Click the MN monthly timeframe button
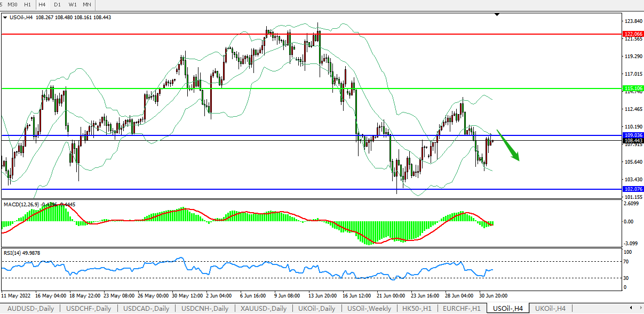This screenshot has height=314, width=644. [87, 4]
